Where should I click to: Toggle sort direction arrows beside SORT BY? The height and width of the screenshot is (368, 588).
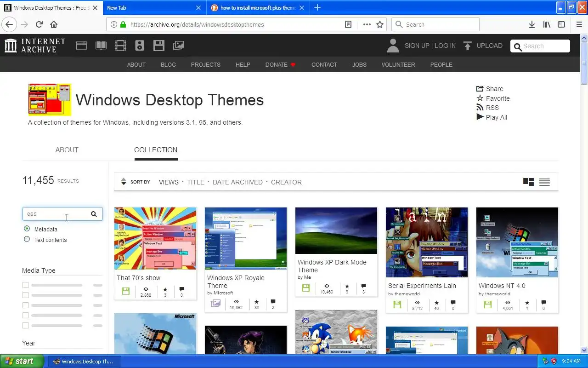tap(123, 182)
